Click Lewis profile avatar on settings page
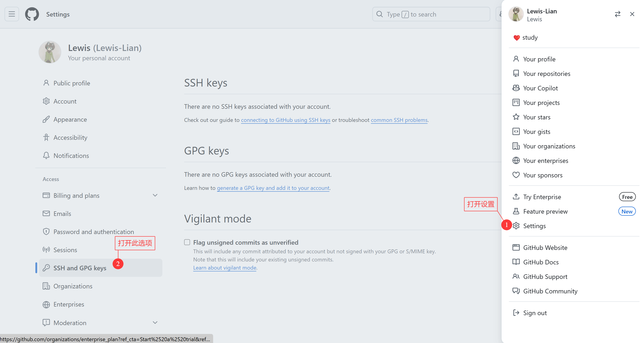The image size is (644, 343). tap(50, 52)
